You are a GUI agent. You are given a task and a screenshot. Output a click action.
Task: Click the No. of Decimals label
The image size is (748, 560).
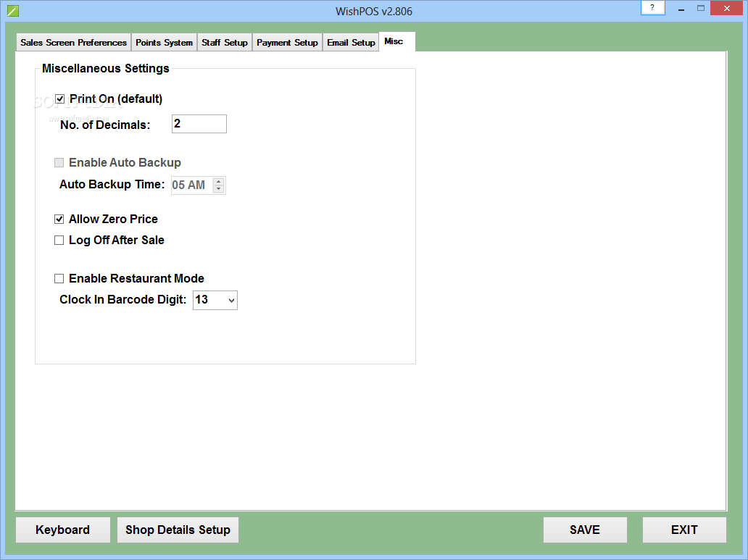[x=105, y=125]
